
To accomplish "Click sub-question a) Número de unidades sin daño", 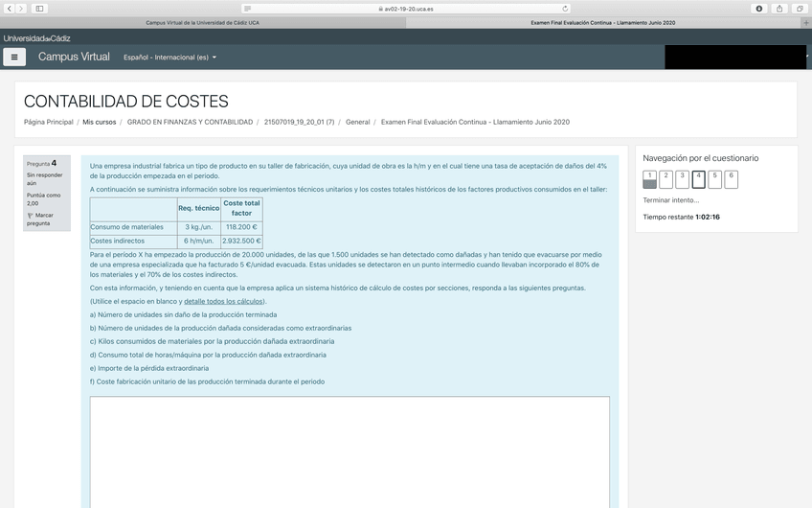I will (x=183, y=314).
